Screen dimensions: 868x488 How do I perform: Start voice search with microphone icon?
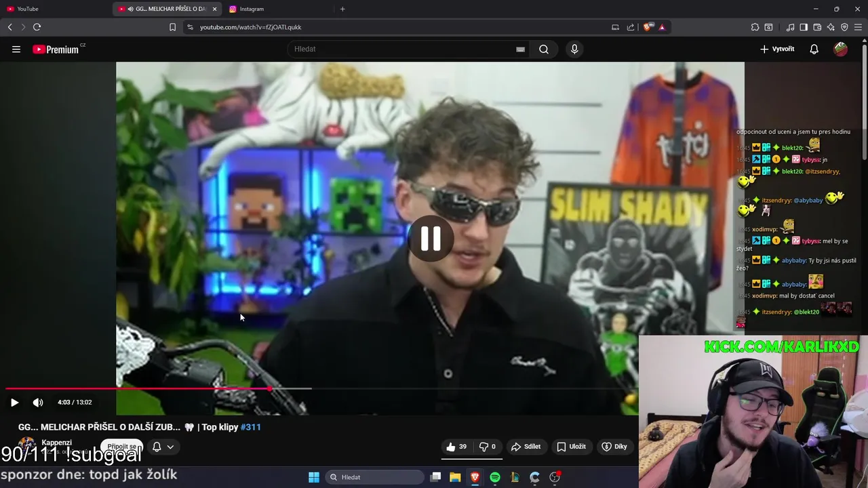(574, 49)
